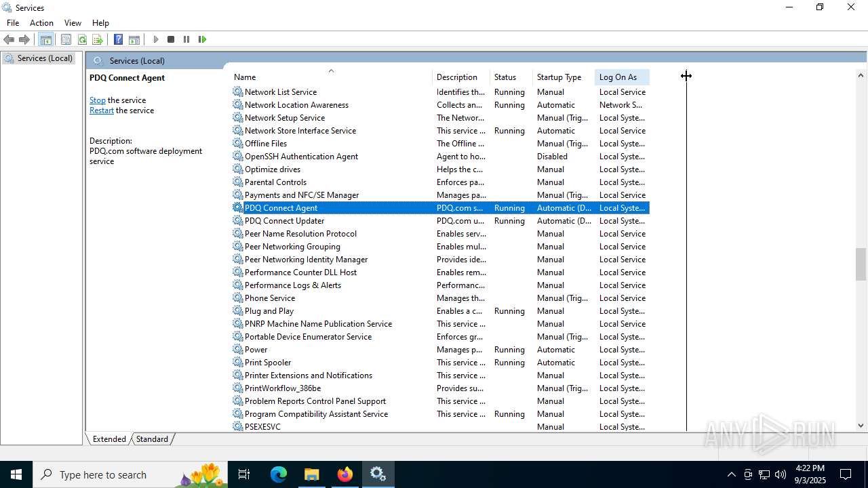Click the gear icon beside Print Spooler
Screen dimensions: 868x488
237,362
